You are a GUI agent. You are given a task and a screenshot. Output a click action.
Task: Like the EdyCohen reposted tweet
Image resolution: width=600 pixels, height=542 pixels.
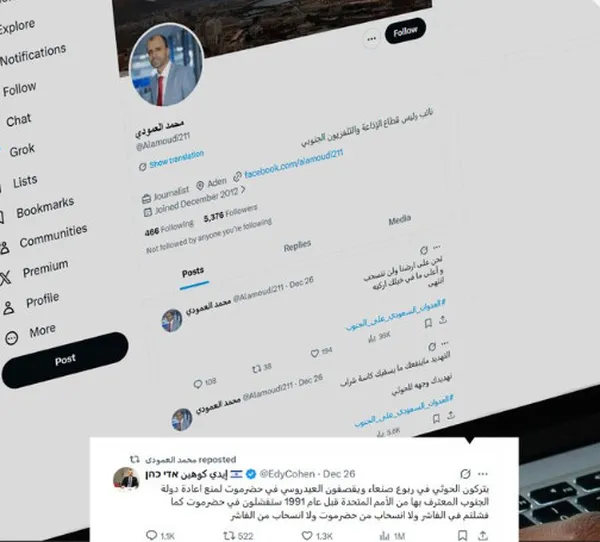tap(307, 535)
